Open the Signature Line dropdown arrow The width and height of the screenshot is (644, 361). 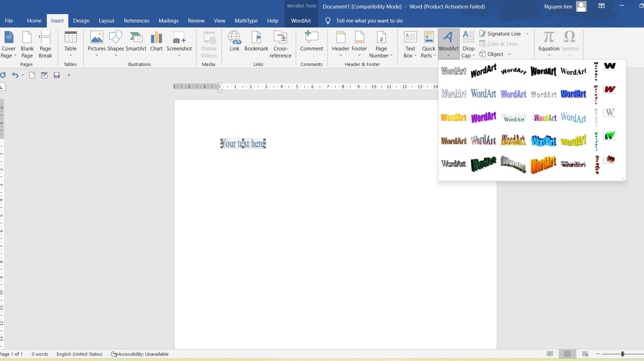click(x=527, y=34)
